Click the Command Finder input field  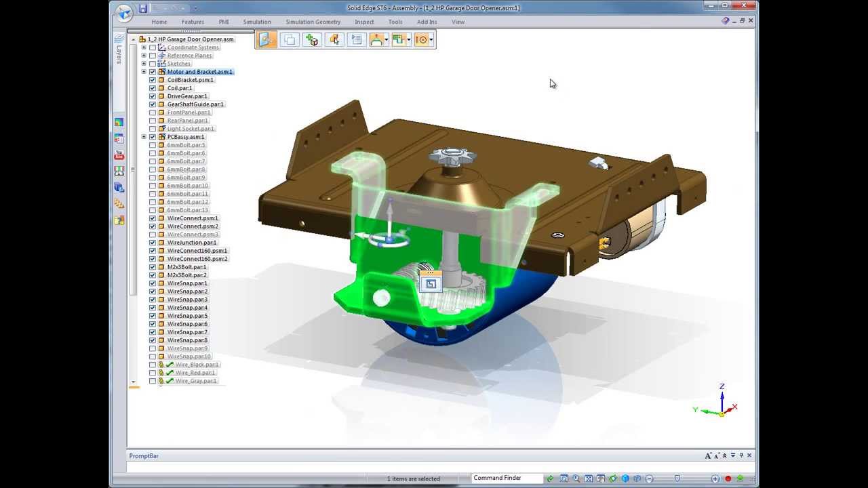tap(507, 478)
